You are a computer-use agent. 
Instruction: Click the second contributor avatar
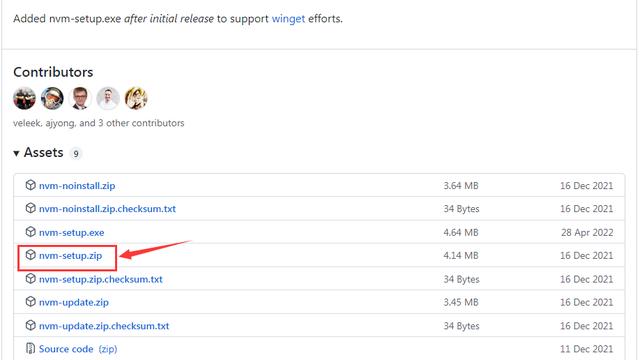tap(52, 98)
